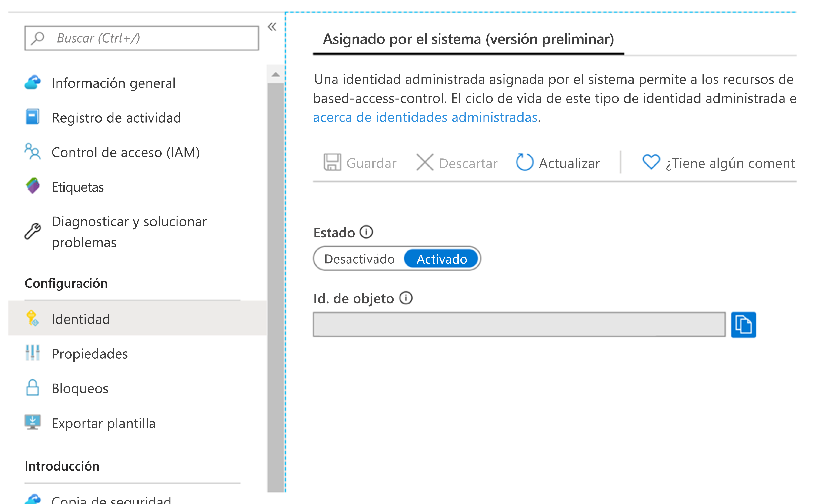Click the Introducción section heading
The width and height of the screenshot is (814, 504).
point(62,466)
